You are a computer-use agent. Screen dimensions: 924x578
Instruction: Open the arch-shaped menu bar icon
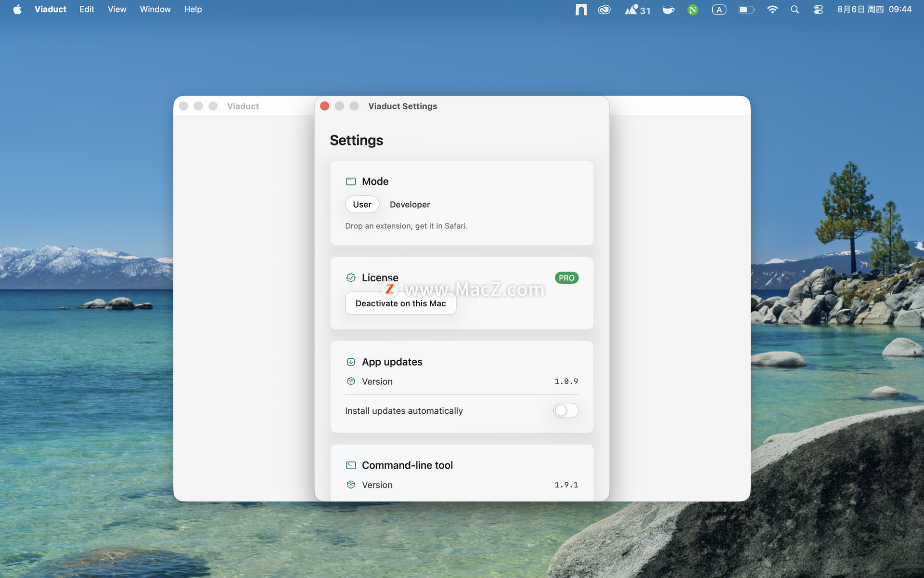pos(581,10)
